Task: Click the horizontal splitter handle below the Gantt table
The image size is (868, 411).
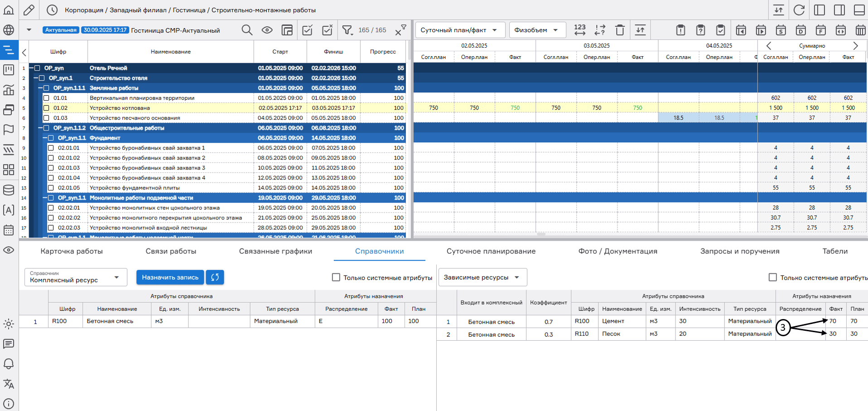Action: coord(541,235)
